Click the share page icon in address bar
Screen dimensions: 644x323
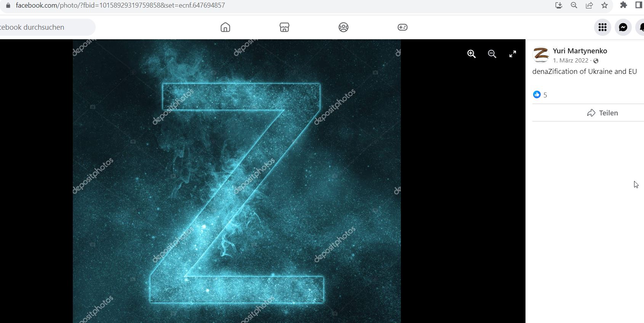[589, 5]
